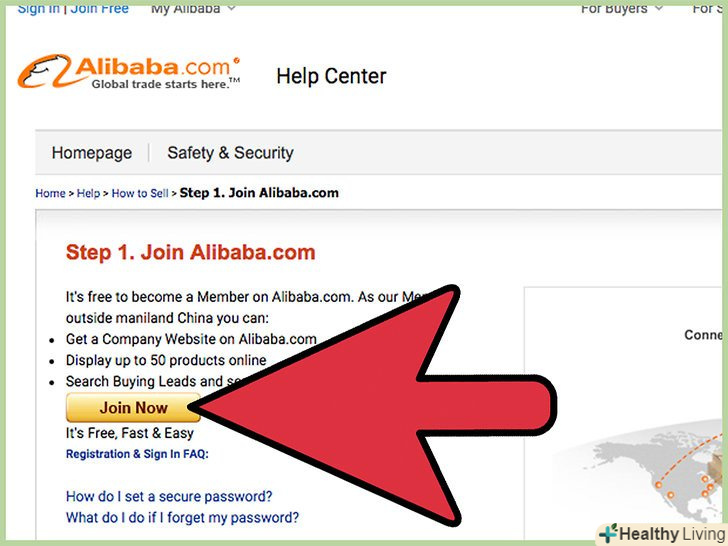Click the Help breadcrumb link
The width and height of the screenshot is (728, 546).
click(x=88, y=193)
